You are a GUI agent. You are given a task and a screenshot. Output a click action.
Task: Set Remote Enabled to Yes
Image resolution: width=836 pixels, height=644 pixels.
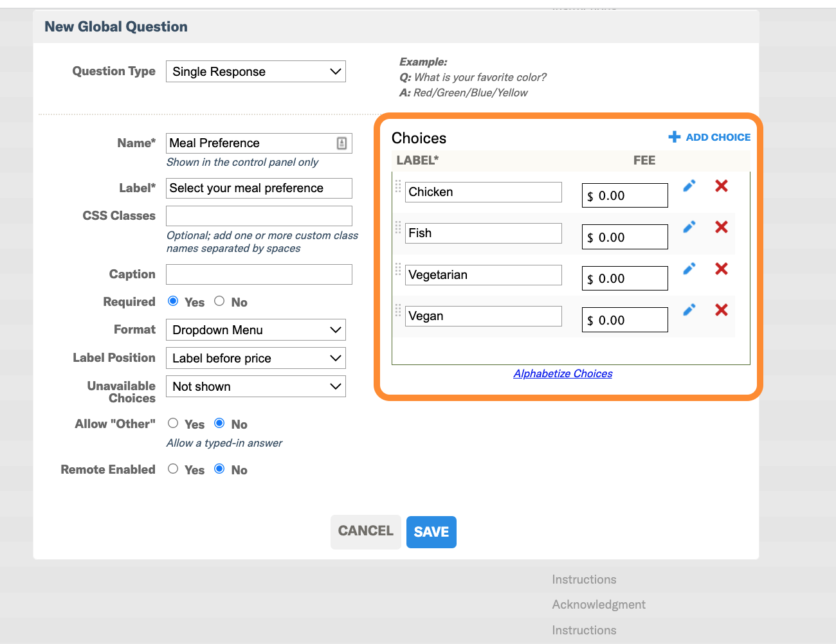click(173, 469)
